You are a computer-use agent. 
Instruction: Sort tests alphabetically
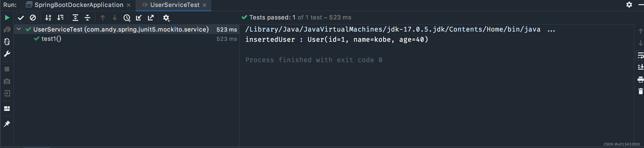(x=48, y=18)
